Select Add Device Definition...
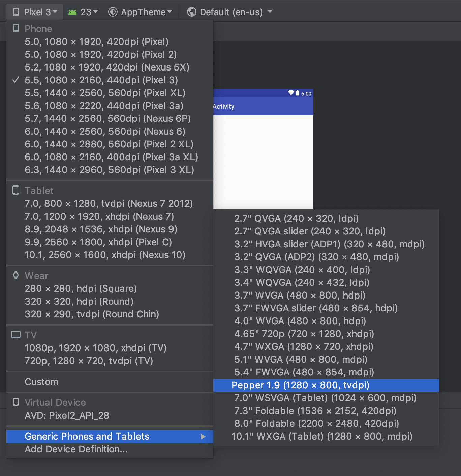The width and height of the screenshot is (461, 476). 76,449
